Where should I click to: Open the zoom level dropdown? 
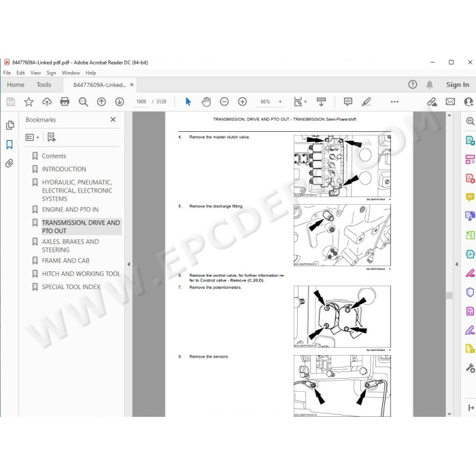tap(280, 102)
